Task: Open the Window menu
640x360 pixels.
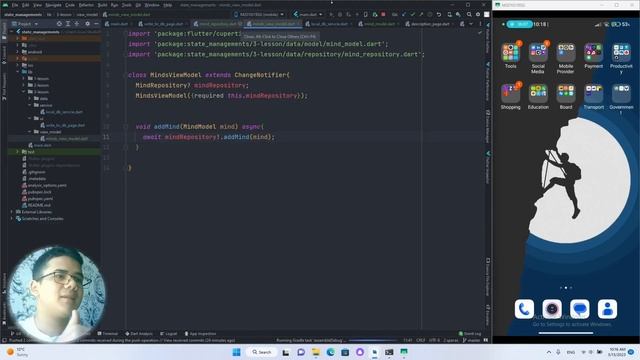Action: click(152, 5)
